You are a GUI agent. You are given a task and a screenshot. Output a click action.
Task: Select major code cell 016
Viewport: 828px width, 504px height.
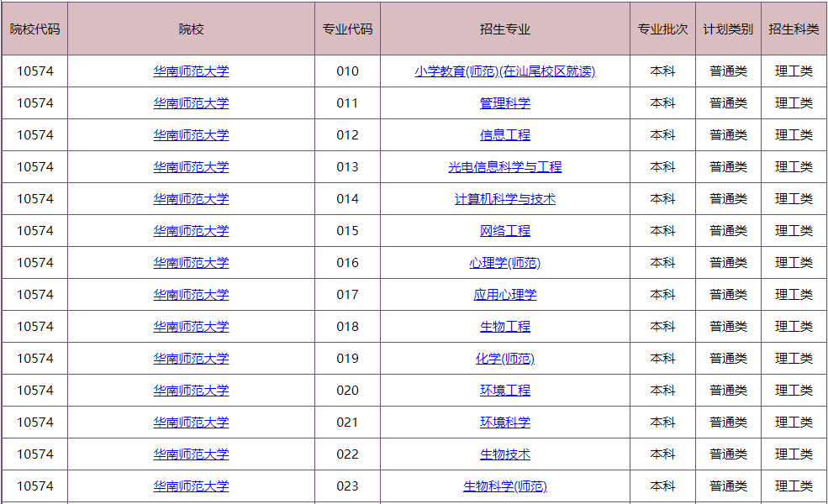click(x=347, y=263)
